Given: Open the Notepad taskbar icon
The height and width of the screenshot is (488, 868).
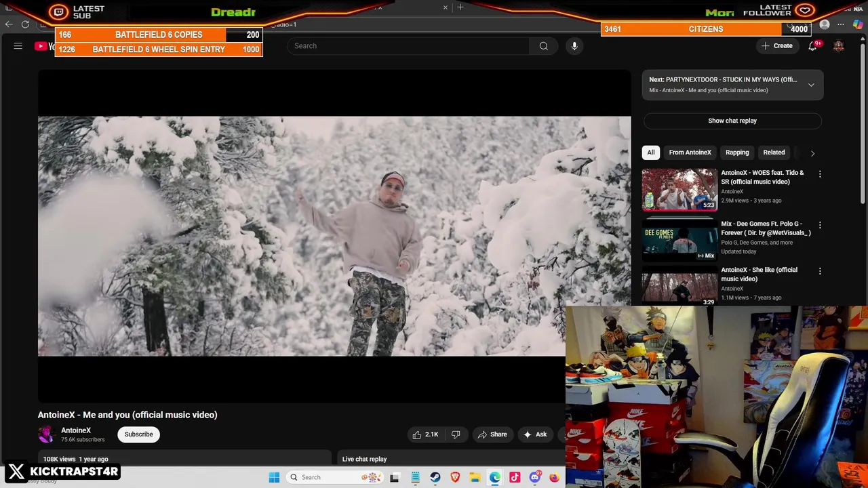Looking at the screenshot, I should click(x=416, y=477).
